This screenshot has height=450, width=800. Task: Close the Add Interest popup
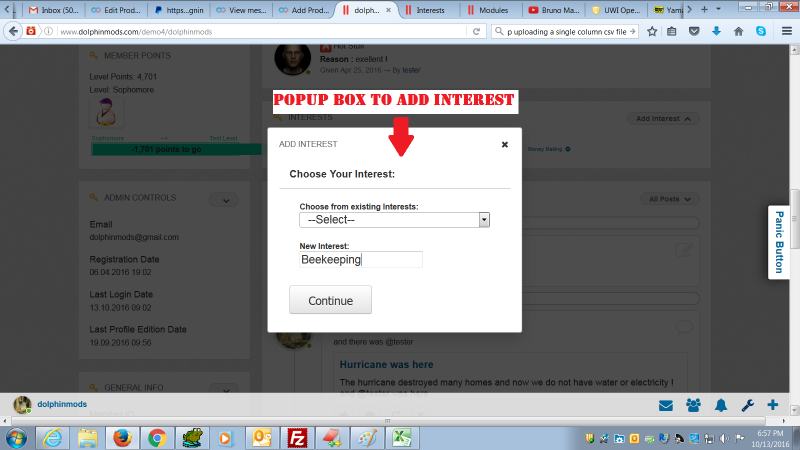505,144
